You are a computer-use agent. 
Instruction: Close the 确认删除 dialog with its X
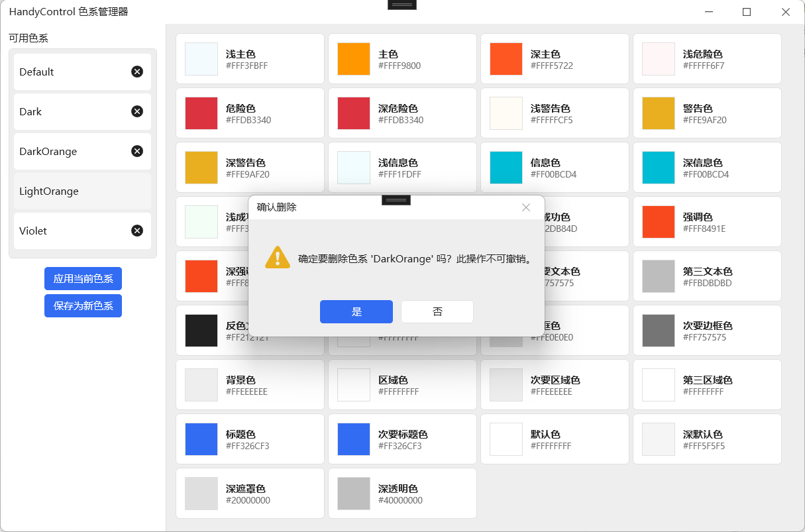pyautogui.click(x=526, y=207)
